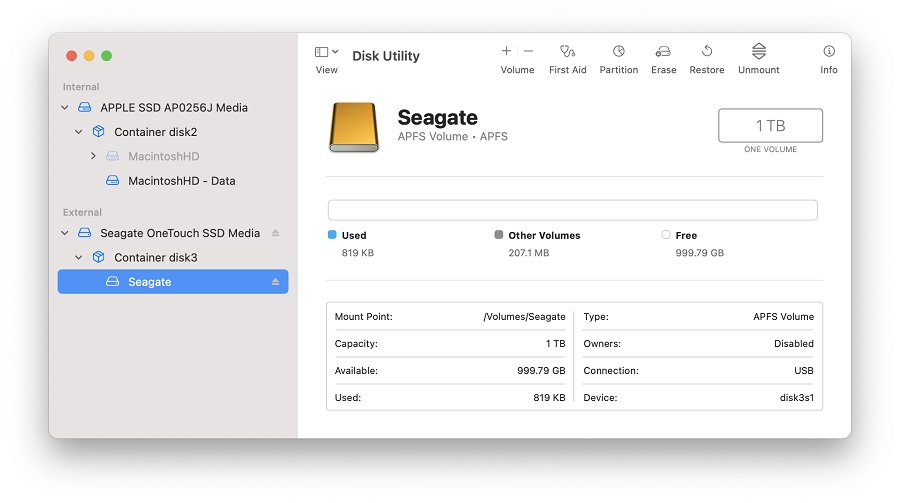Click the Device value disk3s1
900x503 pixels.
point(796,398)
